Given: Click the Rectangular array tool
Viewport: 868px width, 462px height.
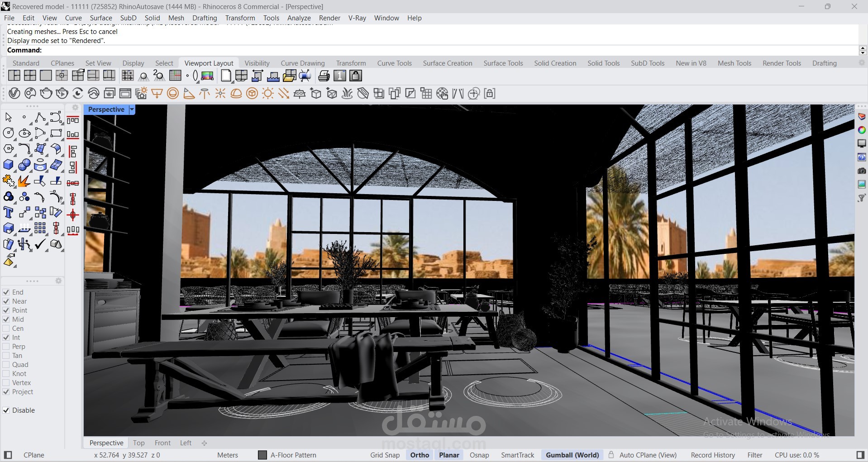Looking at the screenshot, I should (x=40, y=229).
